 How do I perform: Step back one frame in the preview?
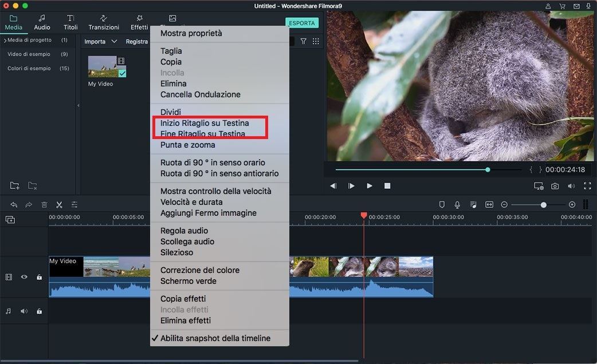[333, 185]
